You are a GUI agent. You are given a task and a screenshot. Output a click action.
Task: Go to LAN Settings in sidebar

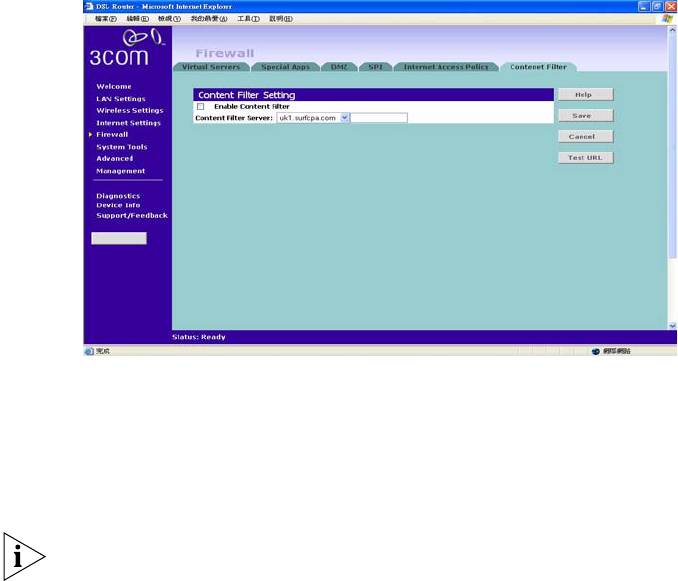121,99
